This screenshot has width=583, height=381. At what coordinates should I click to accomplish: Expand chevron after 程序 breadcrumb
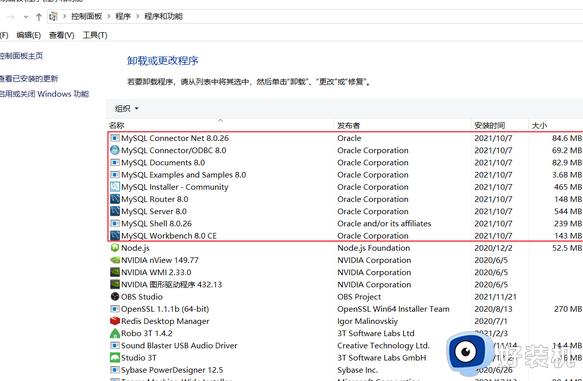(x=138, y=16)
